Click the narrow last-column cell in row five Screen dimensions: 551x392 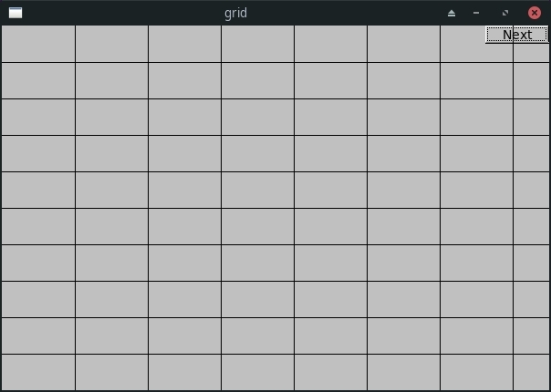pos(531,190)
